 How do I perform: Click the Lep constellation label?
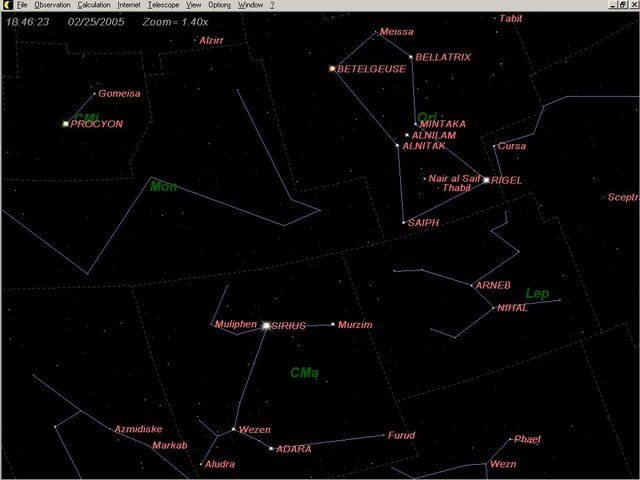(x=537, y=293)
